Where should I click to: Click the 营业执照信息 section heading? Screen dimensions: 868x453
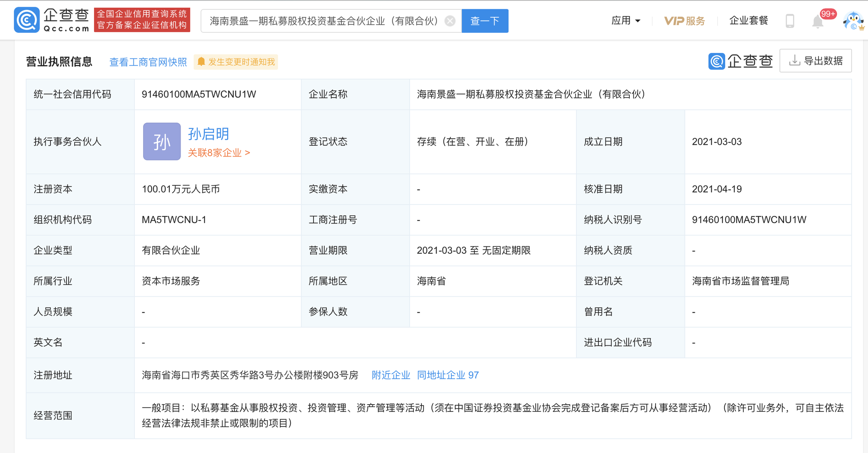(x=59, y=62)
